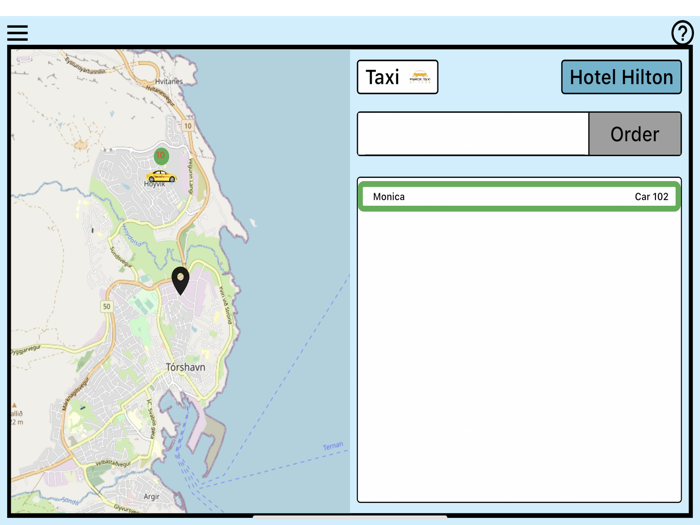Tap the green 10 marker above taxi
The height and width of the screenshot is (525, 700).
pyautogui.click(x=161, y=156)
